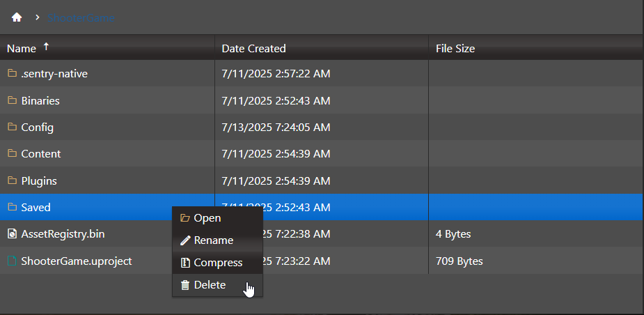Click the Content folder icon
Screen dimensions: 644x315
coord(13,153)
